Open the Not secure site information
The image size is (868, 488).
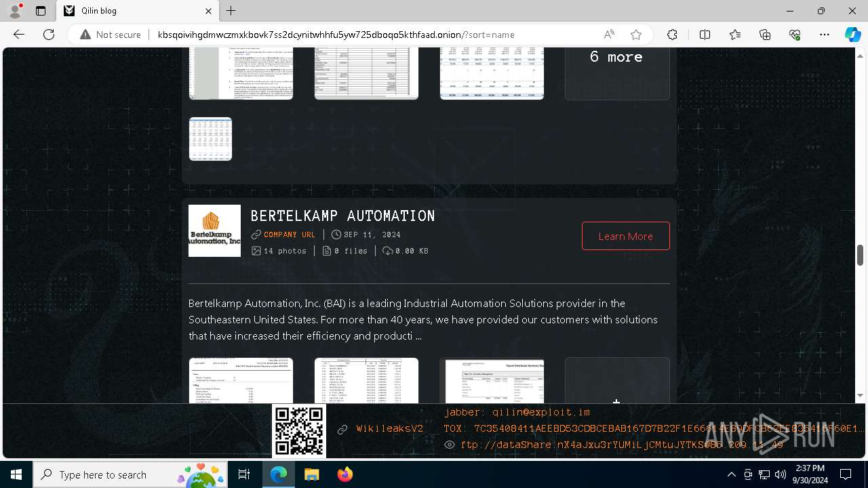(111, 35)
